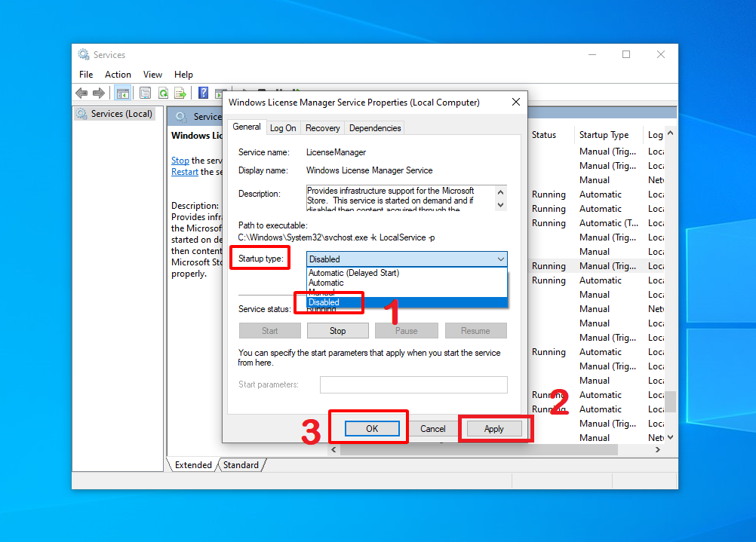Viewport: 756px width, 542px height.
Task: Click description box down arrow
Action: [500, 205]
